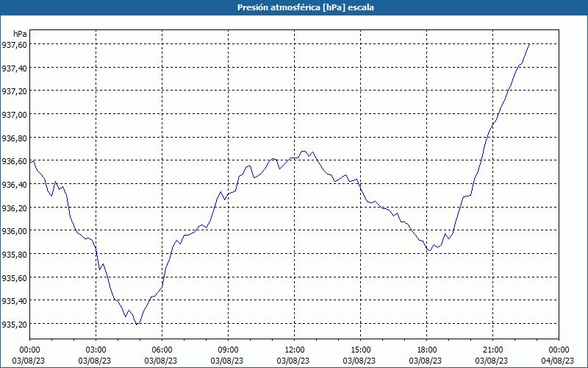
Task: Click the 06:00 time axis label
Action: pos(162,350)
